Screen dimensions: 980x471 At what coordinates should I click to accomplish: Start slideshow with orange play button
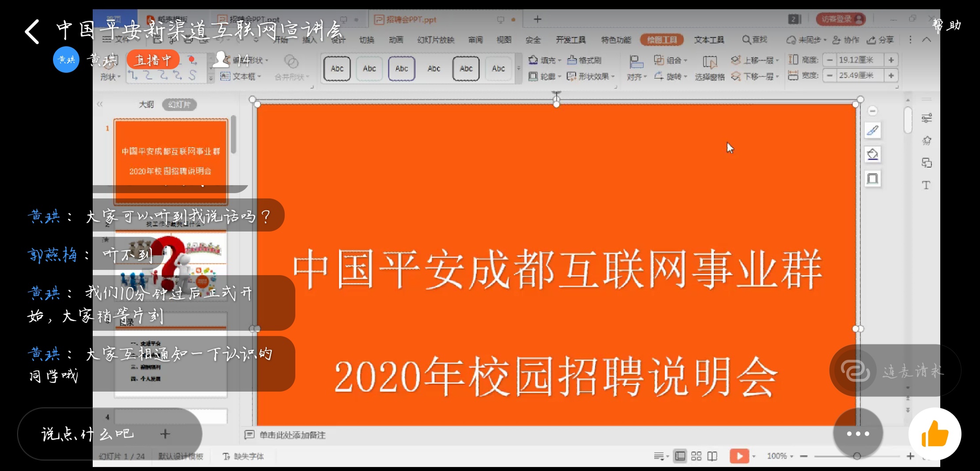[739, 456]
